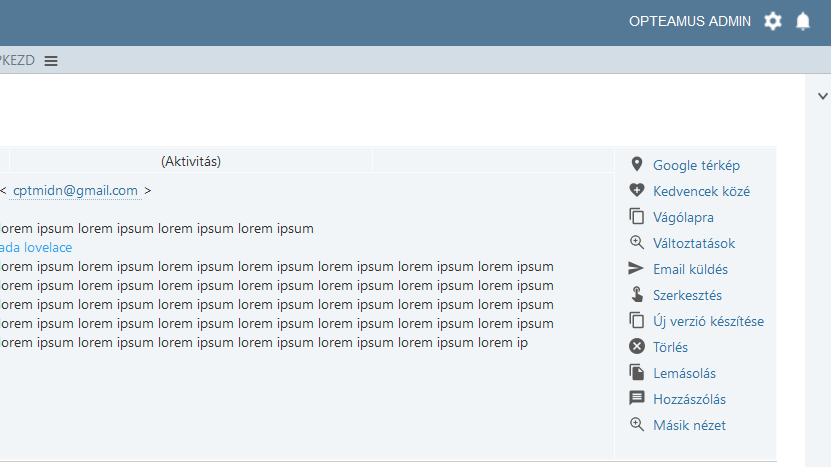Open the settings gear icon
This screenshot has width=831, height=467.
point(773,21)
